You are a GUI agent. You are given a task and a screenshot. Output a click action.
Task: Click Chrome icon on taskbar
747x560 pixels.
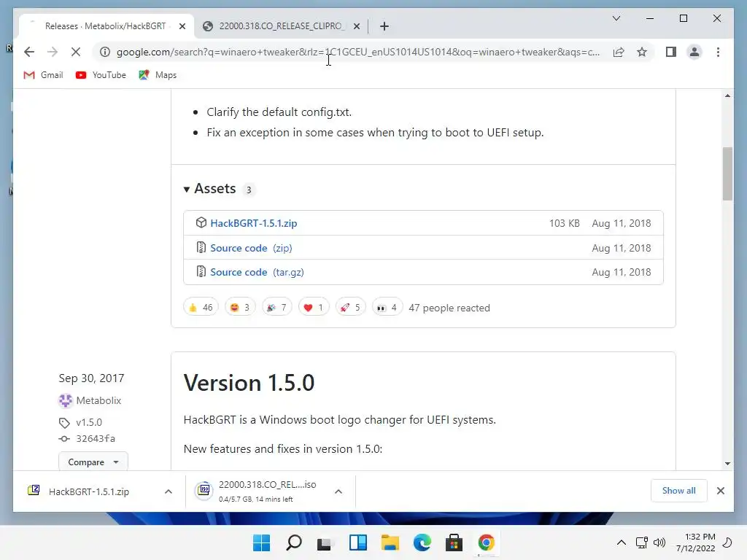487,542
